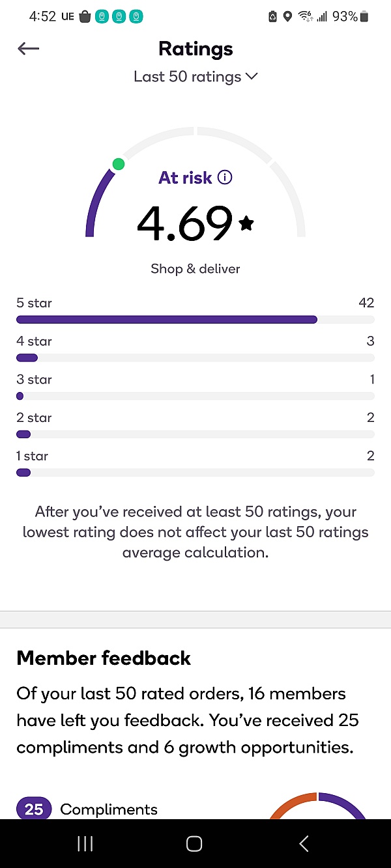
Task: Tap the At risk status text
Action: (185, 177)
